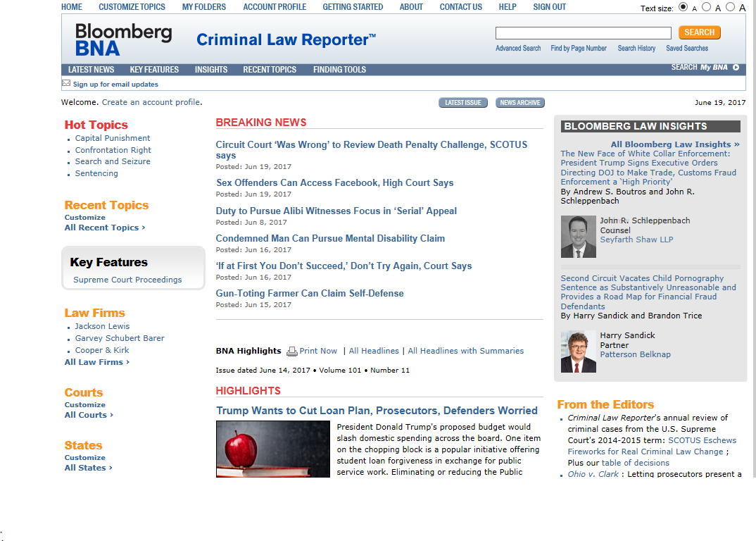Expand All Courts
756x541 pixels.
tap(89, 415)
